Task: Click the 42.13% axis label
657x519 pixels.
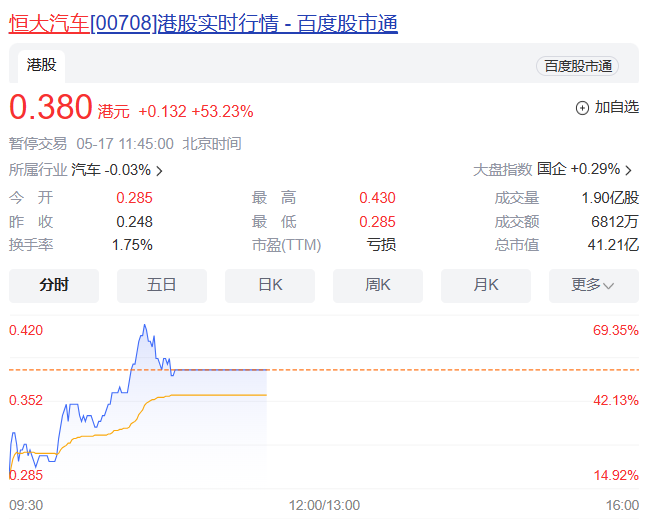Action: pos(616,400)
